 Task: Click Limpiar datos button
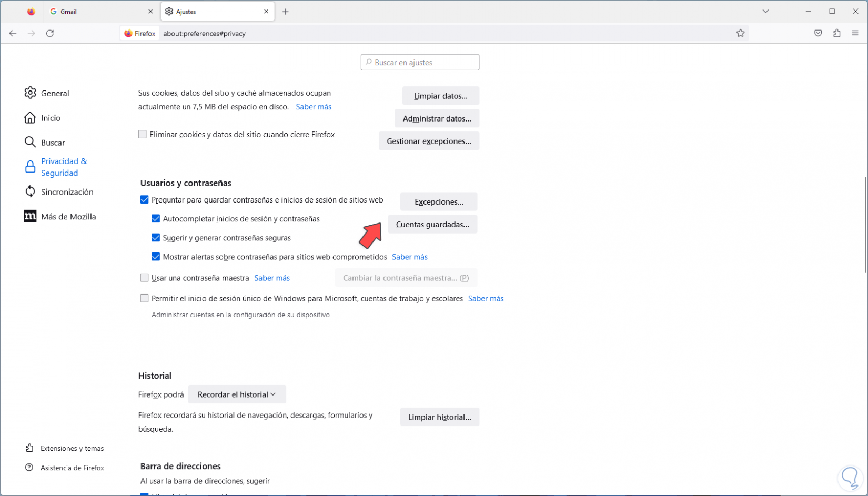click(440, 96)
